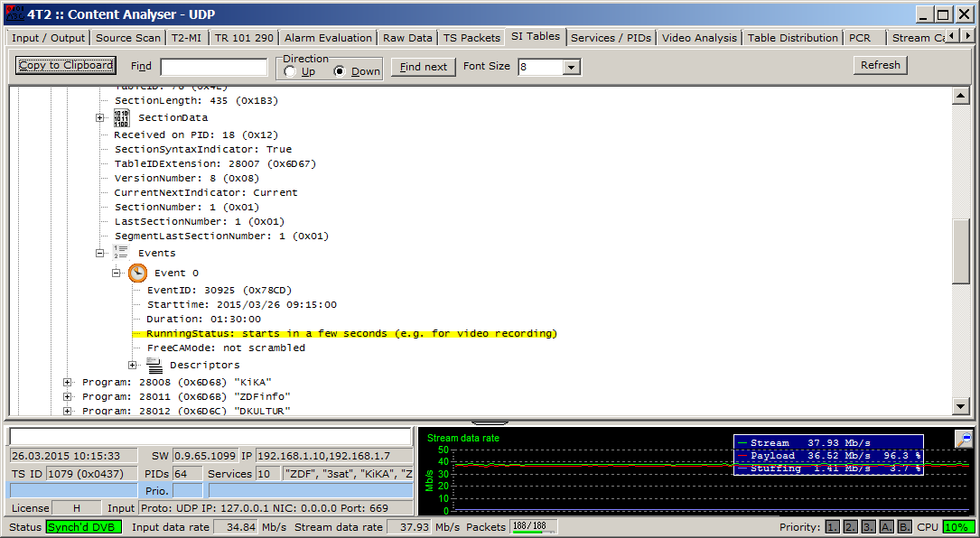Click the Descriptors stack icon
Screen dimensions: 980x538
click(x=154, y=365)
